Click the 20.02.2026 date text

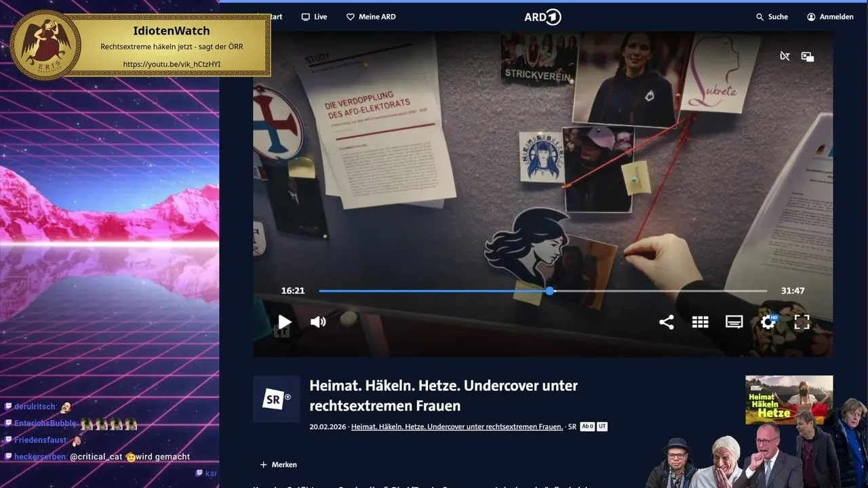[328, 427]
